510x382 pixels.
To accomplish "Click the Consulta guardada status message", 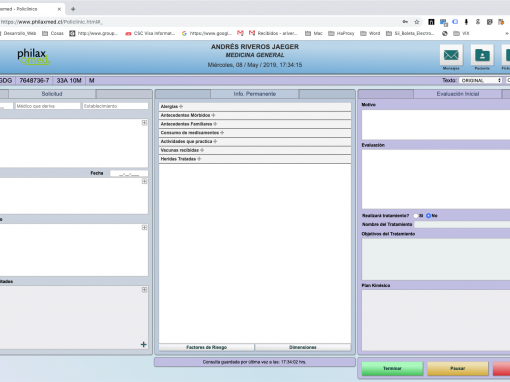I will [x=255, y=362].
